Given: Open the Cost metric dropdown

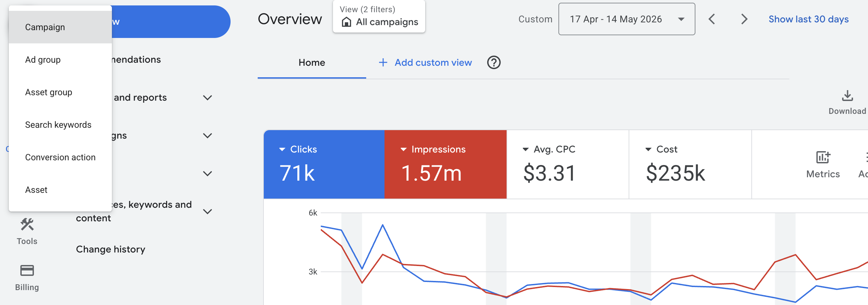Looking at the screenshot, I should click(648, 149).
